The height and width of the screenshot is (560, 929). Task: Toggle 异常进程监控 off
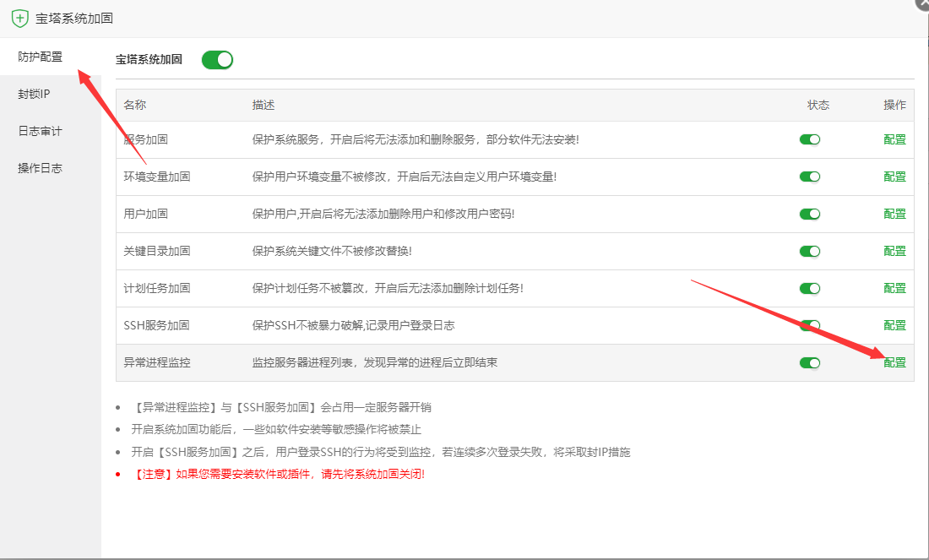[809, 362]
